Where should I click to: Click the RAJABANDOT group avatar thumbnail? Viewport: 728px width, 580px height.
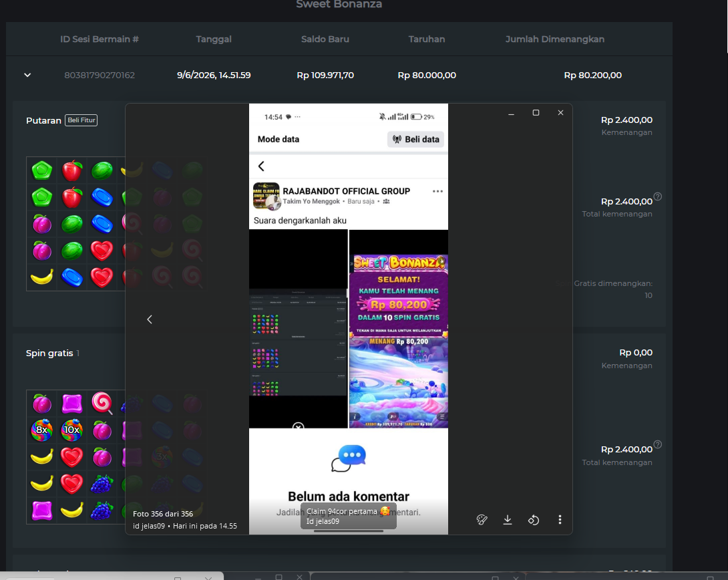click(x=266, y=196)
